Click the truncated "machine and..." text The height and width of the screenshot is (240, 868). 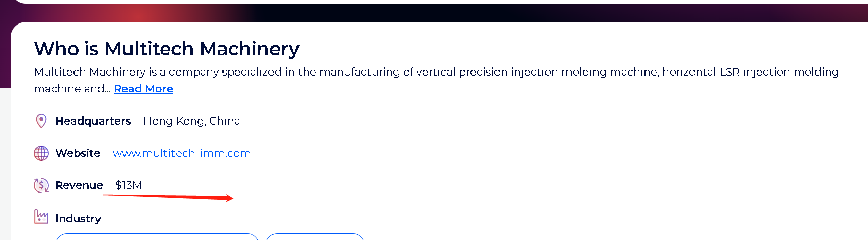[x=72, y=89]
